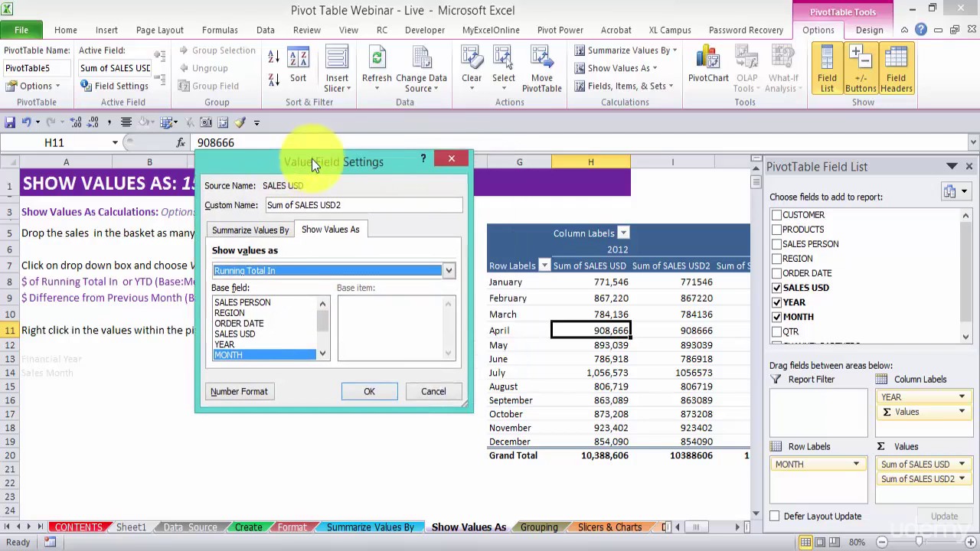The width and height of the screenshot is (980, 551).
Task: Switch to Summarize Values By dialog tab
Action: click(x=250, y=230)
